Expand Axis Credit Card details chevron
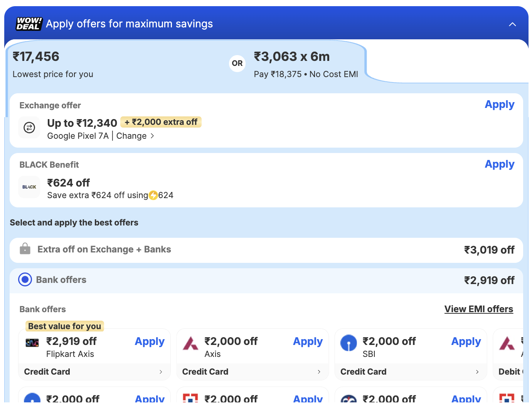Screen dimensions: 532x407 319,372
